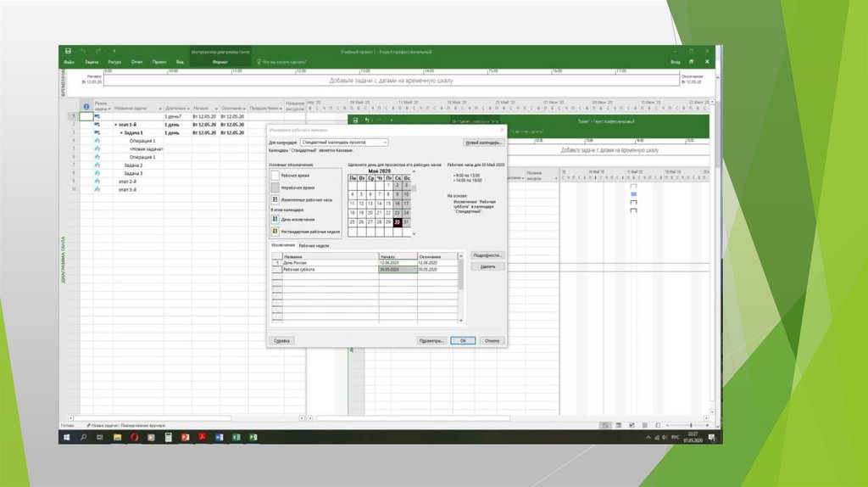Viewport: 868px width, 487px height.
Task: Click the Windows Start button
Action: tap(65, 437)
